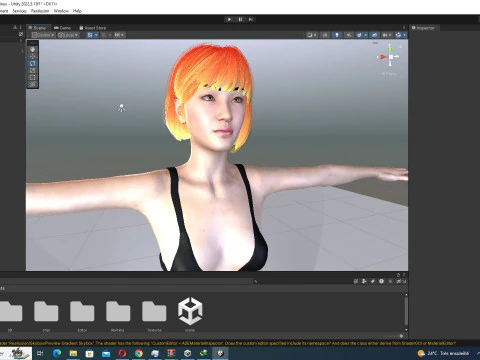Toggle hidden objects scene visibility
480x360 pixels.
tap(374, 35)
